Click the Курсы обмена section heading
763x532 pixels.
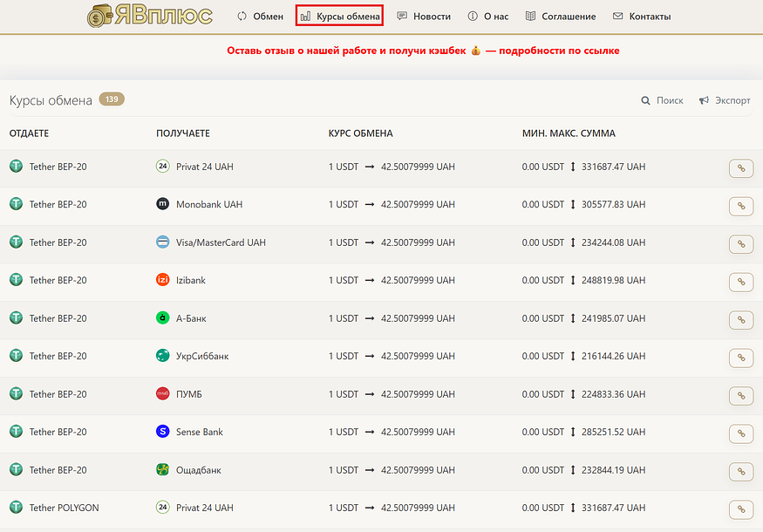[x=51, y=100]
